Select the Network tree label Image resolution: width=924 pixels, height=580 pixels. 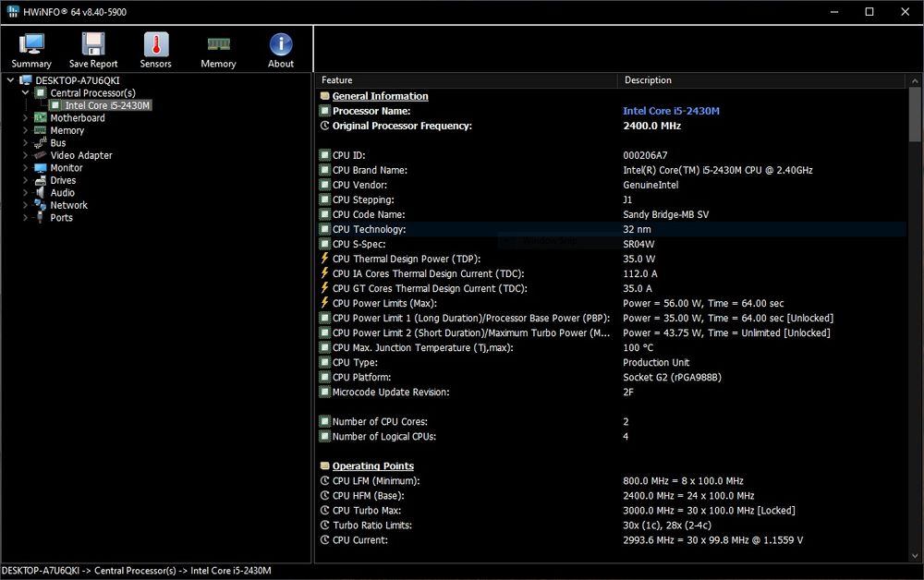[x=69, y=205]
